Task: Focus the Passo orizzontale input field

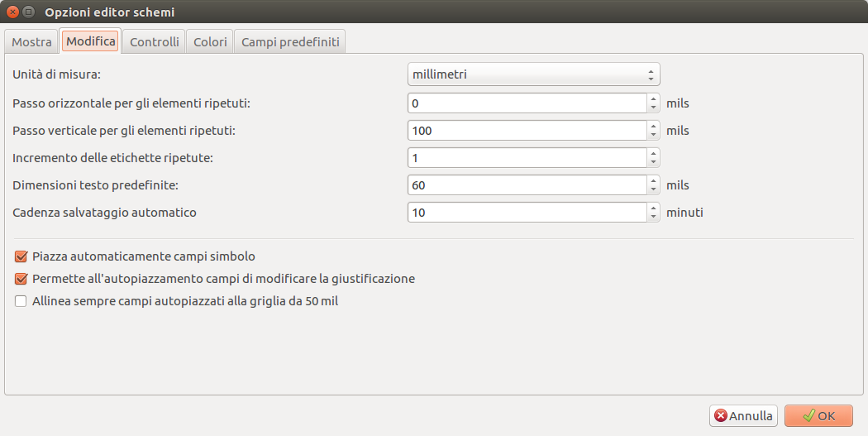Action: [x=527, y=103]
